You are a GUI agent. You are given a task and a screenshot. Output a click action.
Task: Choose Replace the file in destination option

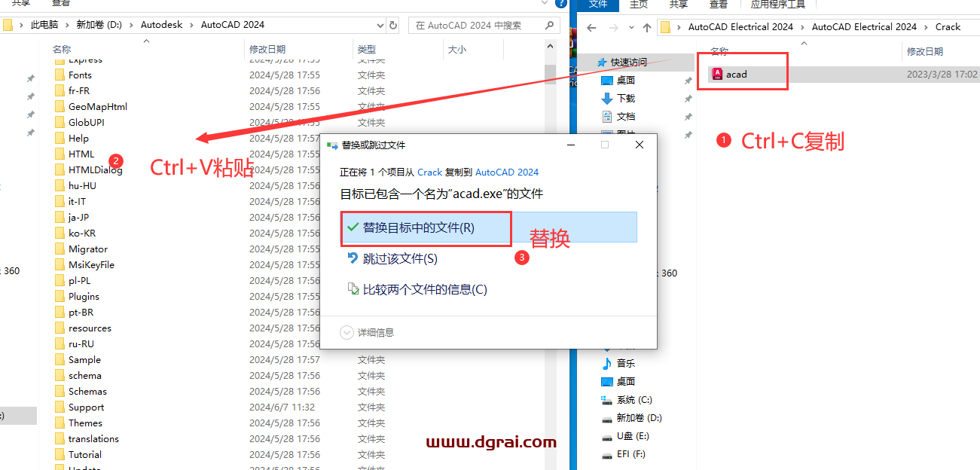[489, 227]
